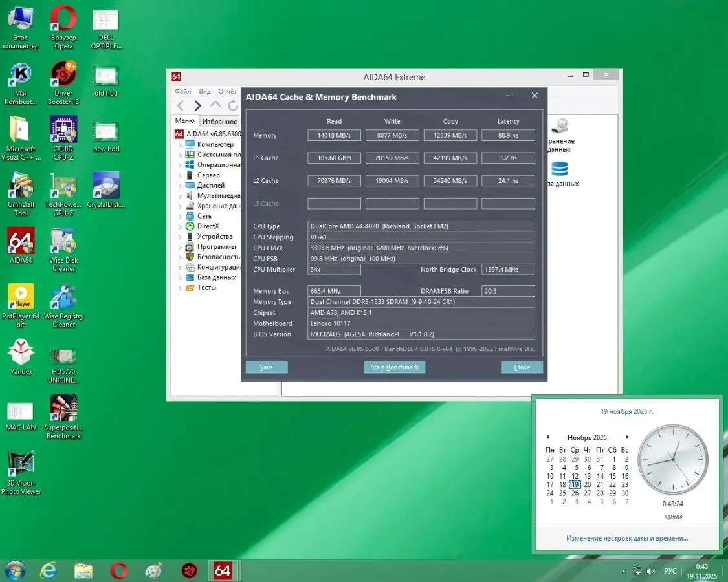Screen dimensions: 728x582
Task: Launch the Superposition Benchmark shortcut
Action: click(63, 410)
